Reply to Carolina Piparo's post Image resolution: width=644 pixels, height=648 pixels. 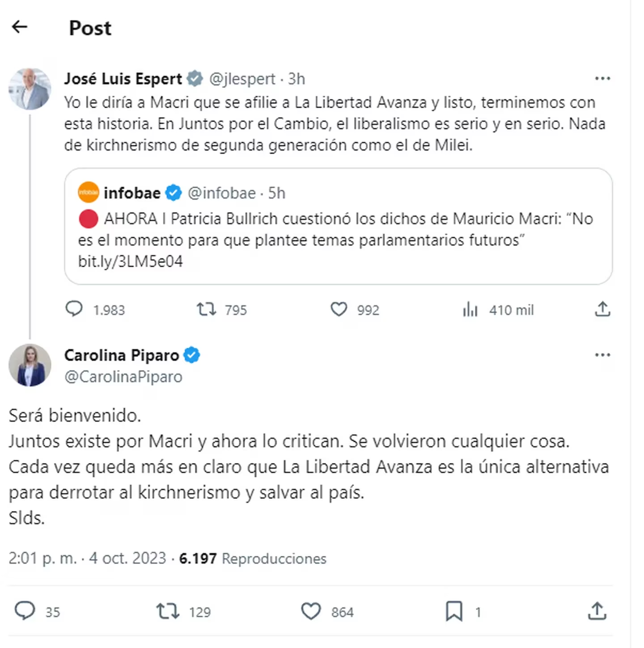[x=25, y=611]
